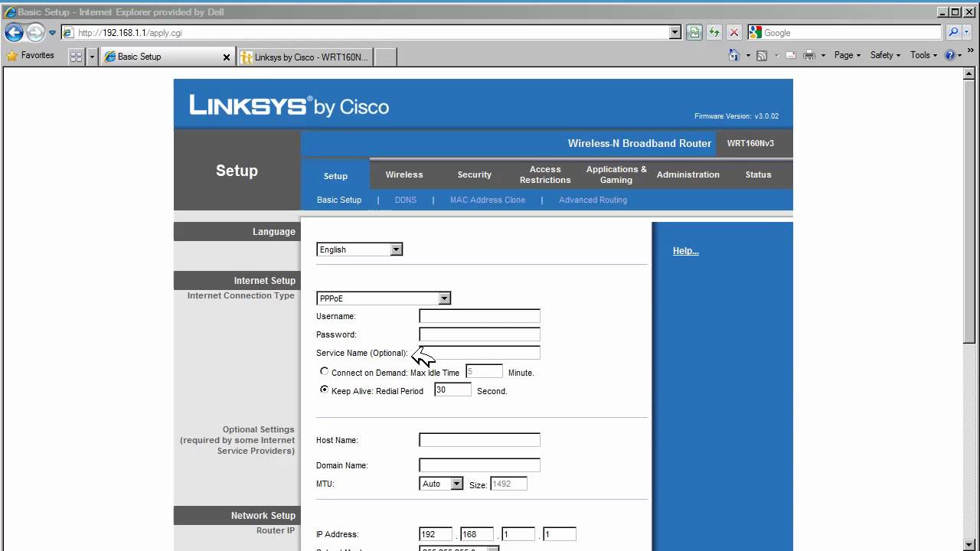The width and height of the screenshot is (980, 551).
Task: Click the Service Name (Optional) field
Action: [x=479, y=353]
